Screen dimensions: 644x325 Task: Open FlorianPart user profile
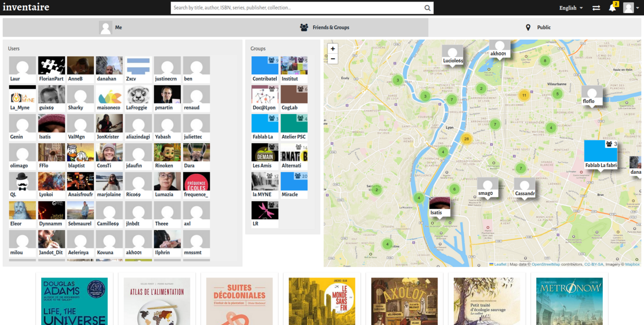51,70
